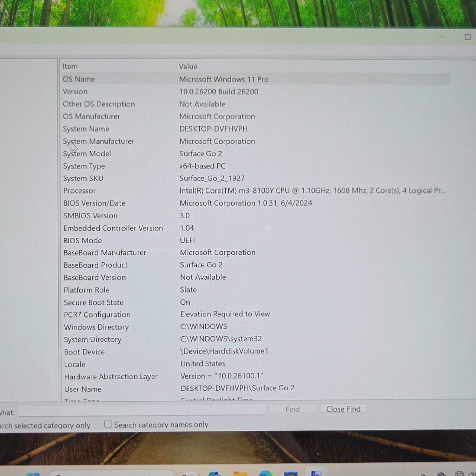The height and width of the screenshot is (476, 476).
Task: Click the 'Microsoft Windows 11 Pro' value
Action: (x=224, y=79)
